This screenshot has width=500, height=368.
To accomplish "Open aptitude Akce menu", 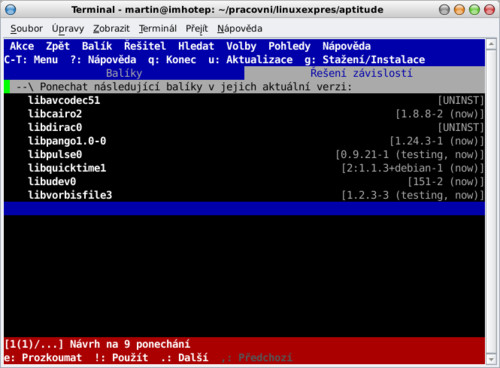I will [x=22, y=46].
